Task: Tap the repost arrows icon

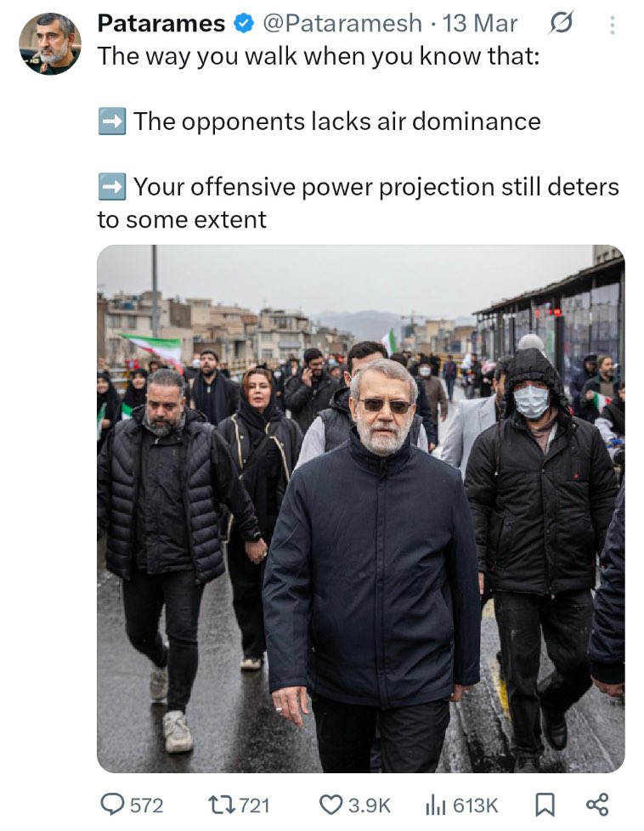Action: tap(221, 805)
